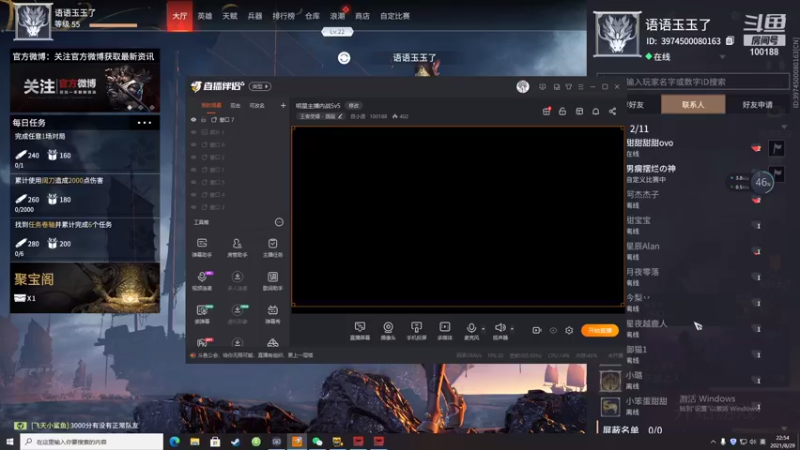Open the 自定比赛 custom match tab
The height and width of the screenshot is (450, 800).
pos(395,16)
